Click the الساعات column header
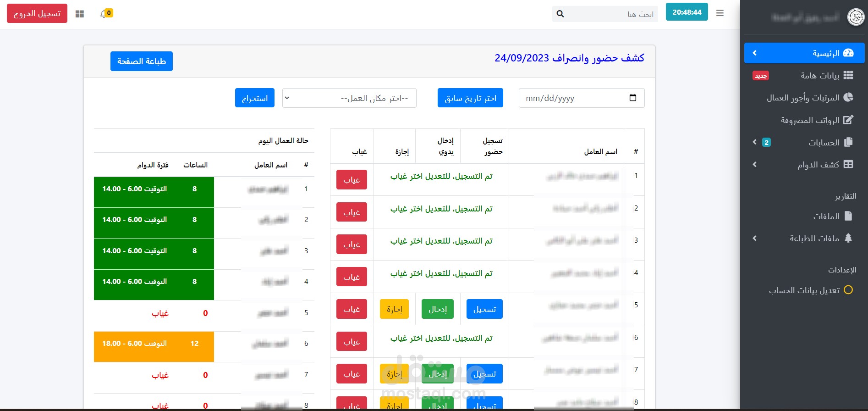The width and height of the screenshot is (868, 411). 196,165
